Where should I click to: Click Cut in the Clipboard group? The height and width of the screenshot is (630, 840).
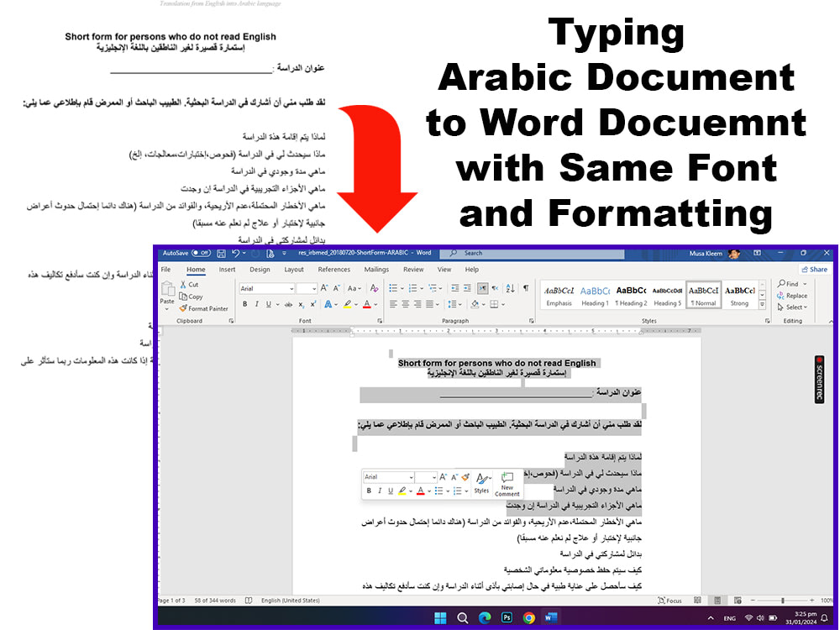(x=189, y=285)
